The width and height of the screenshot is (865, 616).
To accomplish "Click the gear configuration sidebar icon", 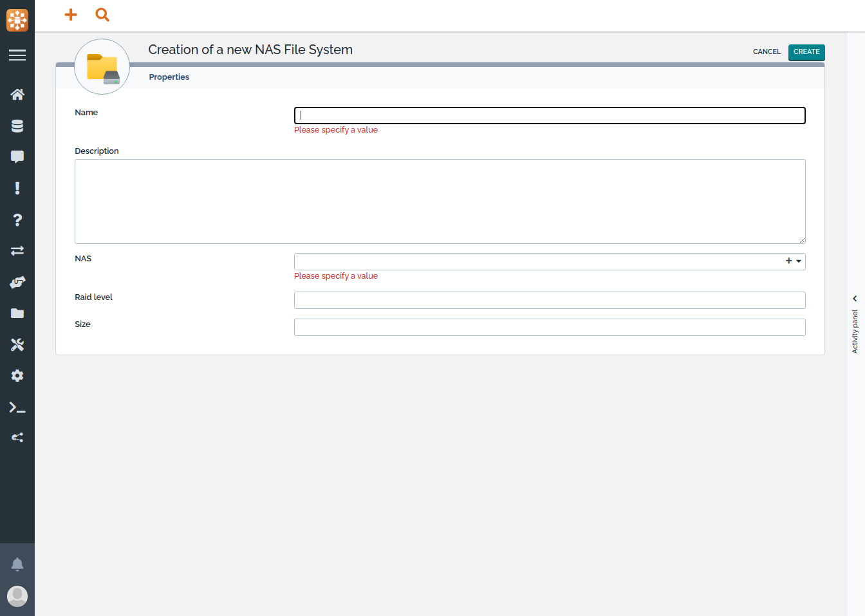I will tap(17, 376).
